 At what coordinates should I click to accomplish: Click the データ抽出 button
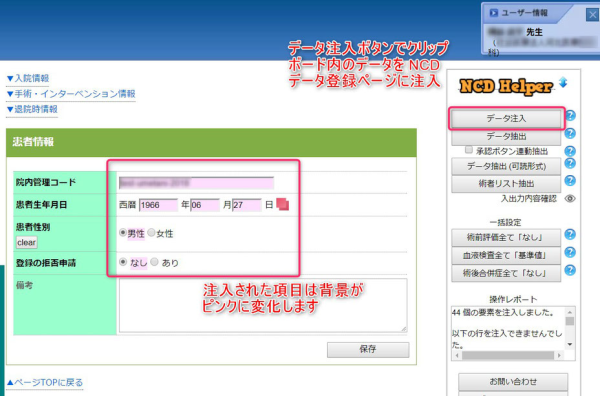click(x=506, y=136)
